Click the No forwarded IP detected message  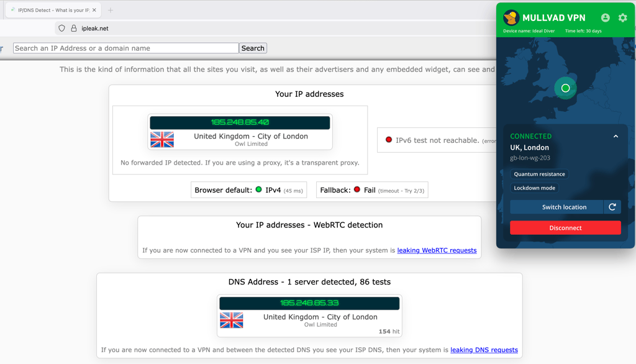[240, 163]
